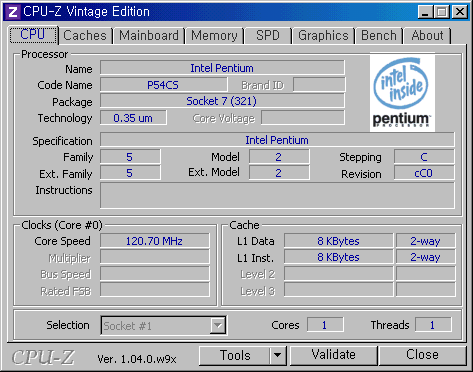The image size is (473, 372).
Task: Click the Close button
Action: pyautogui.click(x=422, y=355)
